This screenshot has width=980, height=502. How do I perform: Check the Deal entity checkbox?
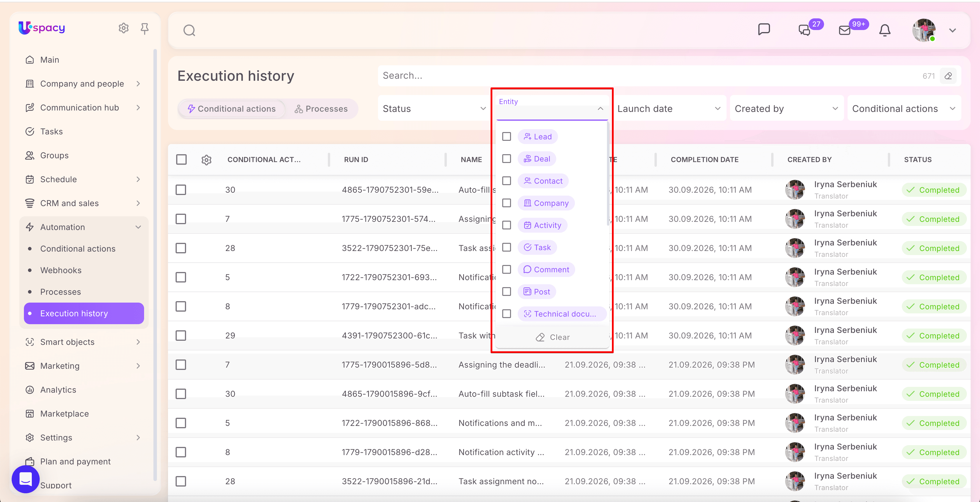[x=507, y=159]
